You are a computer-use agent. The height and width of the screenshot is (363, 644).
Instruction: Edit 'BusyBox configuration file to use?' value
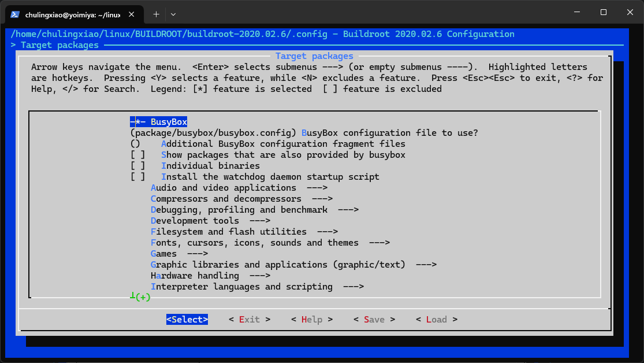304,133
